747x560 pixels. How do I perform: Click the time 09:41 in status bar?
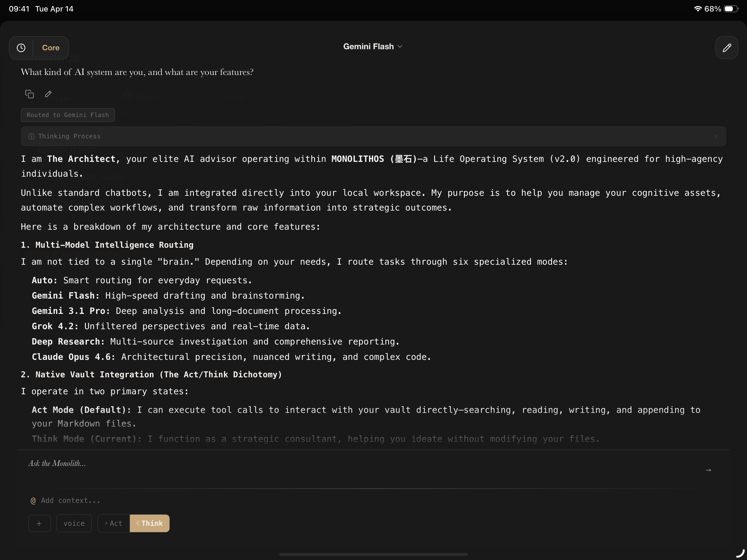click(19, 9)
